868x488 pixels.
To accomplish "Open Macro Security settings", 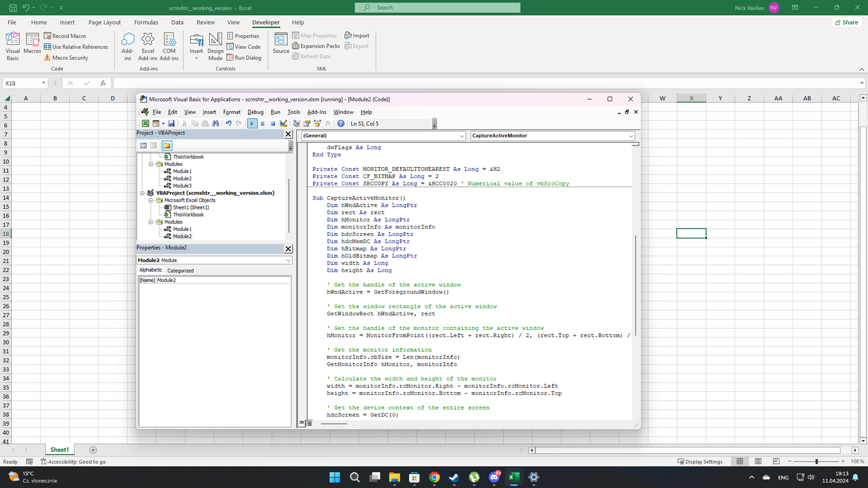I will [x=66, y=58].
